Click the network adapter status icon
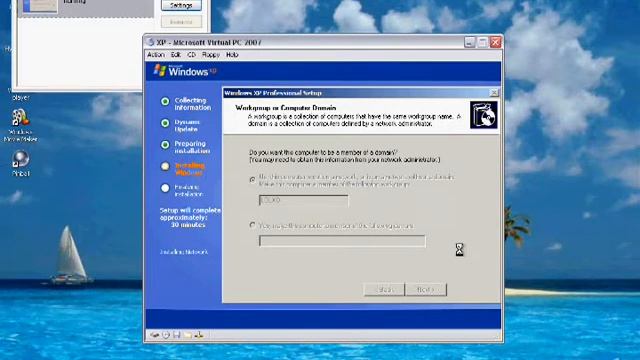 point(199,335)
